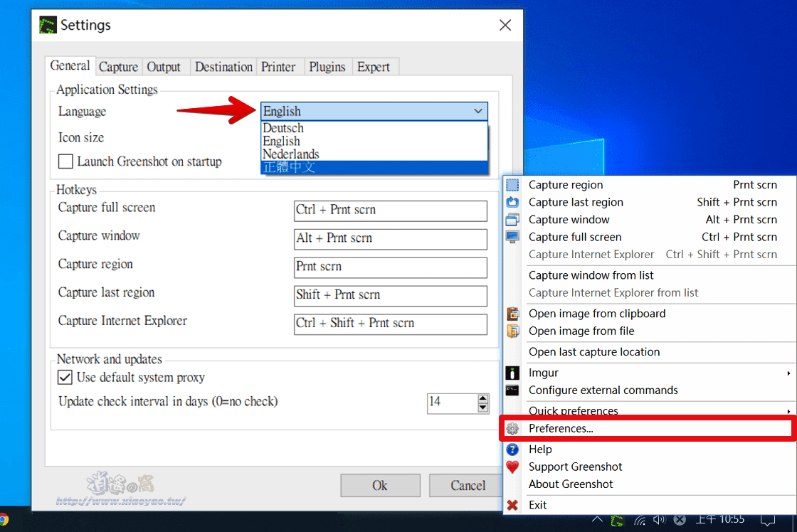Image resolution: width=797 pixels, height=532 pixels.
Task: Choose Nederlands from the language list
Action: pos(374,154)
